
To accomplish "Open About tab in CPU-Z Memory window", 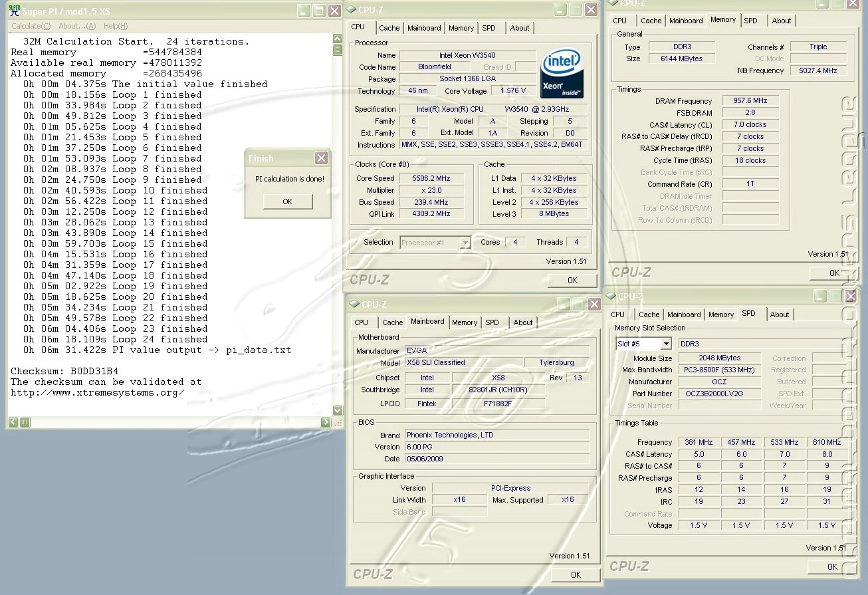I will coord(782,21).
